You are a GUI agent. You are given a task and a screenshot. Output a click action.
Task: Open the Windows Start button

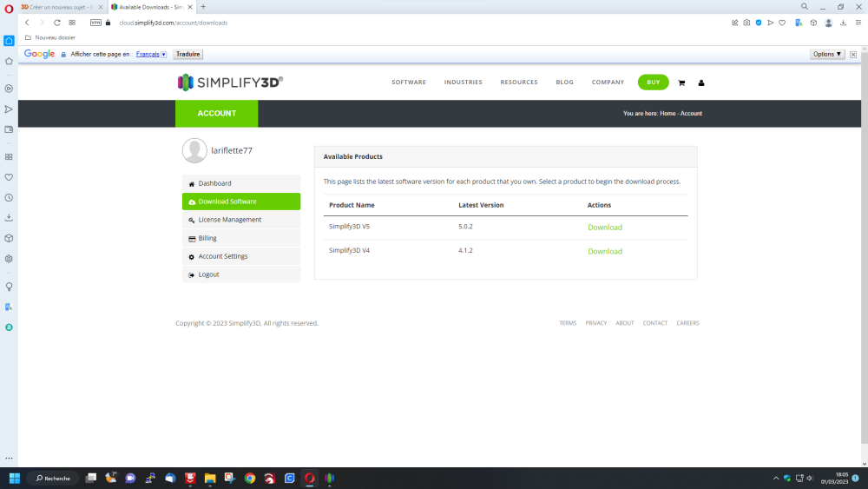tap(15, 478)
